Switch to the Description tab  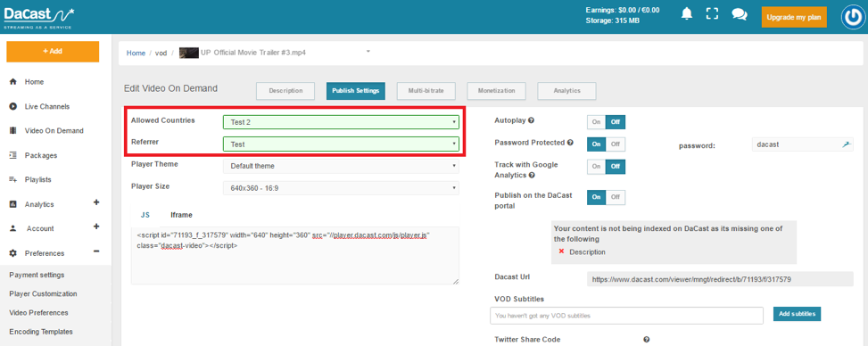click(x=285, y=91)
